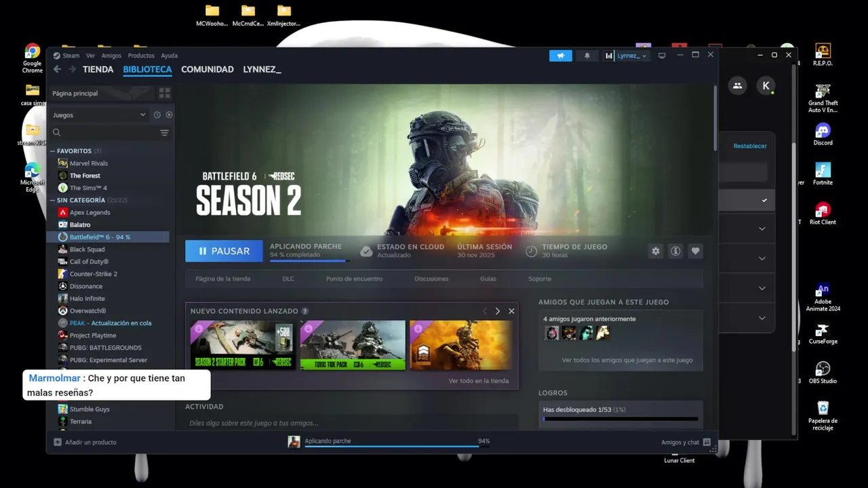Open Riot Client desktop shortcut
The image size is (868, 488).
823,213
